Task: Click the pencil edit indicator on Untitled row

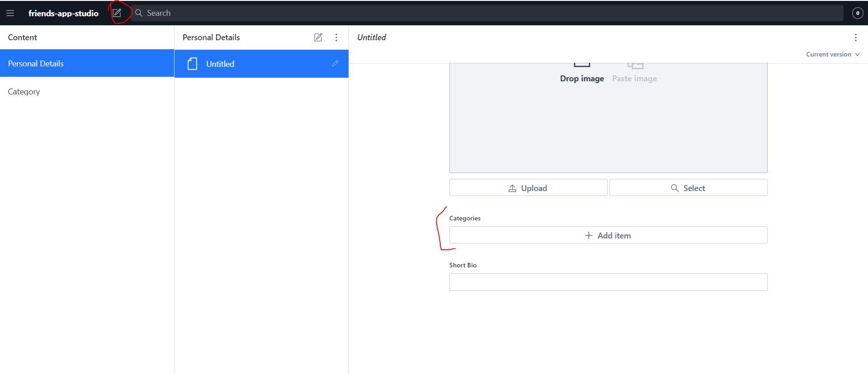Action: pyautogui.click(x=335, y=64)
